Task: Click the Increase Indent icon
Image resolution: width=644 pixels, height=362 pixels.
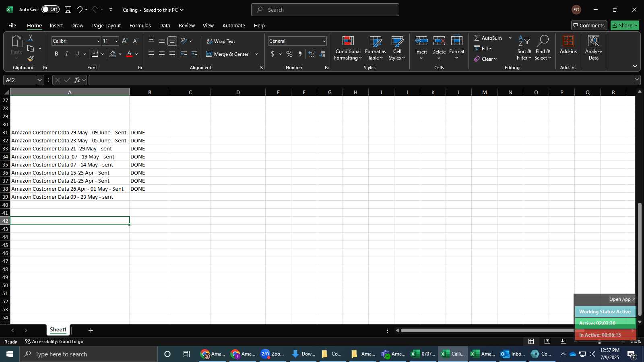Action: click(x=194, y=54)
